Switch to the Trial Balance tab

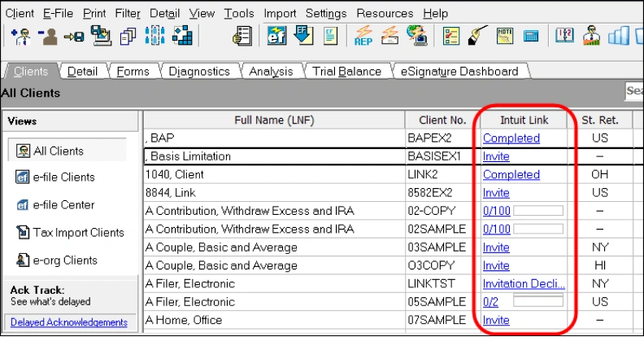(x=347, y=72)
